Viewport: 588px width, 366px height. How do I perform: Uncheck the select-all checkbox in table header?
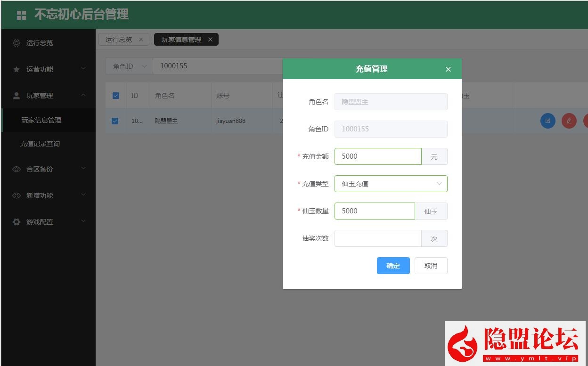pyautogui.click(x=115, y=95)
